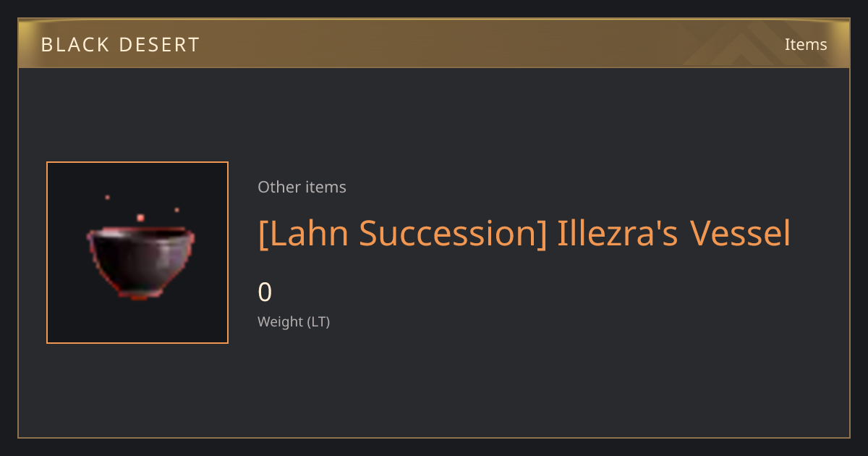Click the word Illezra's in the title
This screenshot has width=868, height=456.
(618, 233)
